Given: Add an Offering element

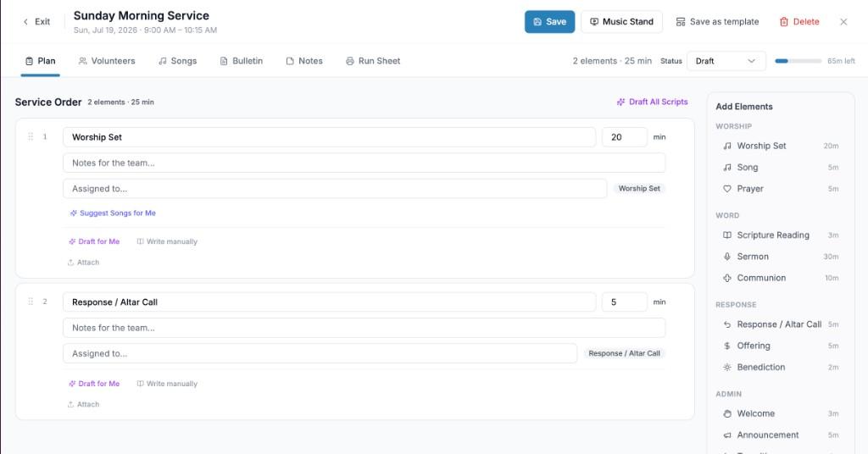Looking at the screenshot, I should [781, 346].
